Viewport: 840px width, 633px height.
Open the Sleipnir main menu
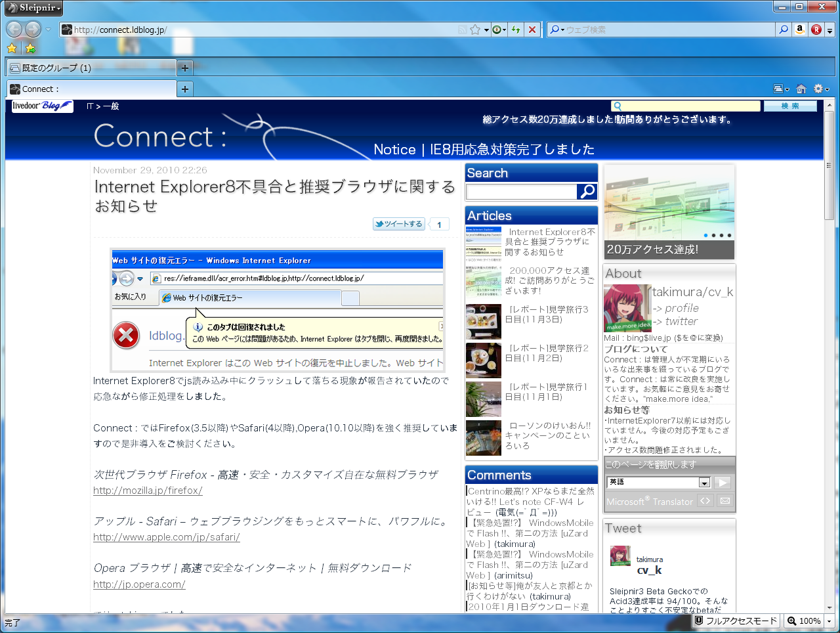click(x=33, y=8)
